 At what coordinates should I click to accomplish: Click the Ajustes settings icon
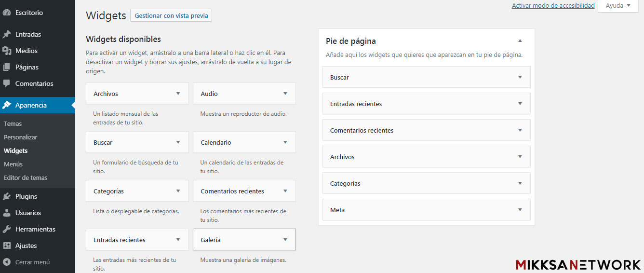point(7,246)
